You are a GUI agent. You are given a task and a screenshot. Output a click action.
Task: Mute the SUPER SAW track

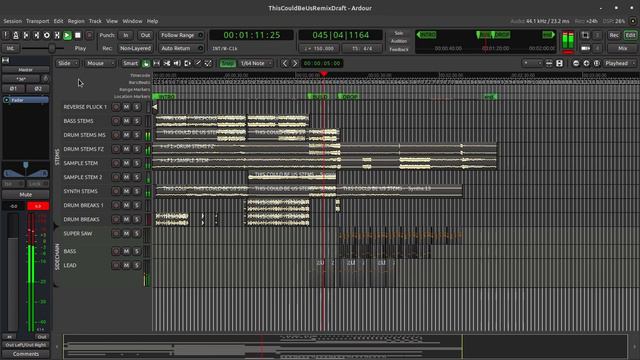[126, 233]
